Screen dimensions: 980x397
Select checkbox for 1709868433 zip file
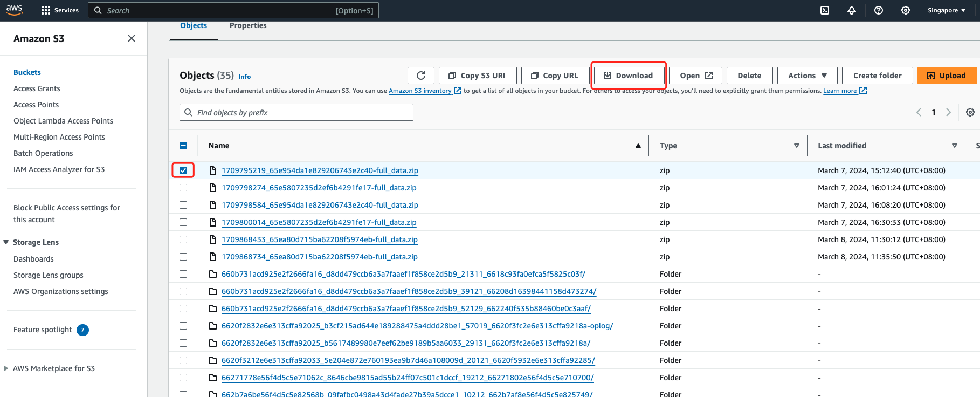coord(183,239)
